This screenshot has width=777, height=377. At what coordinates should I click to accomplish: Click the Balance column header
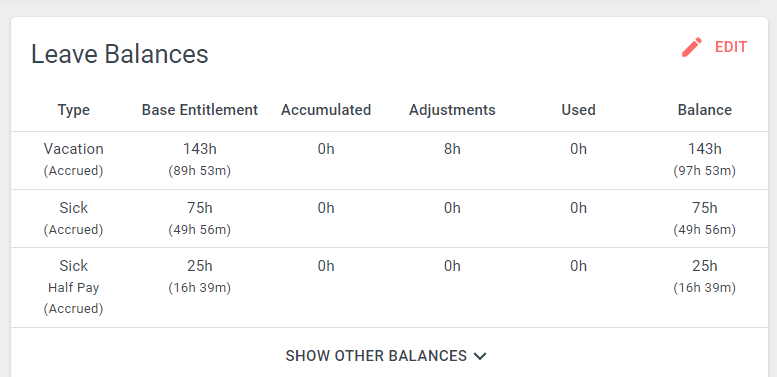tap(705, 110)
